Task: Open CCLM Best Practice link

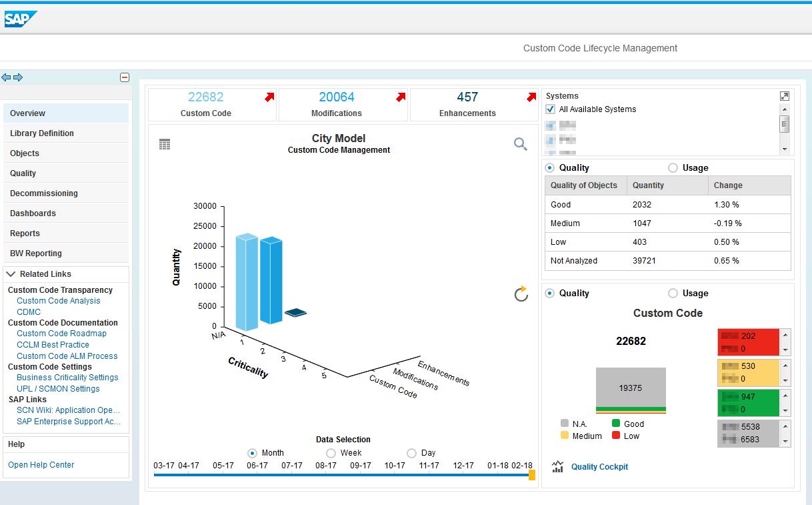Action: point(53,345)
